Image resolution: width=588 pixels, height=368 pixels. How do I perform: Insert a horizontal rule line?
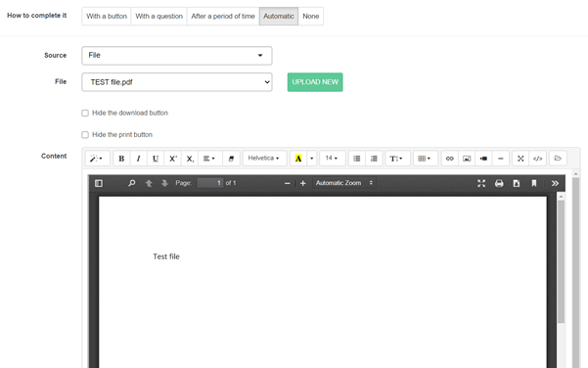tap(500, 159)
